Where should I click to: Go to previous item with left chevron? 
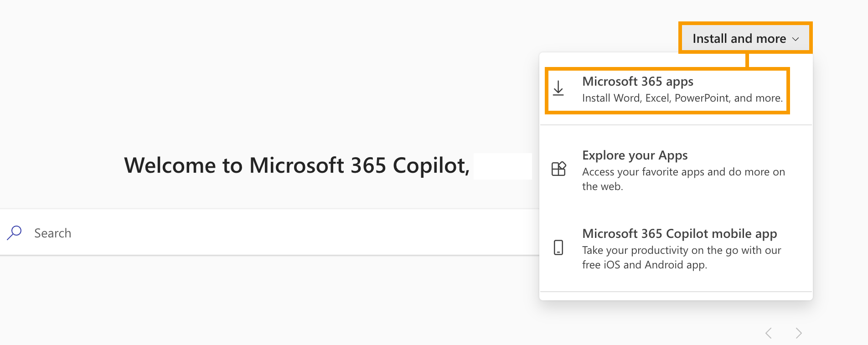[x=769, y=333]
